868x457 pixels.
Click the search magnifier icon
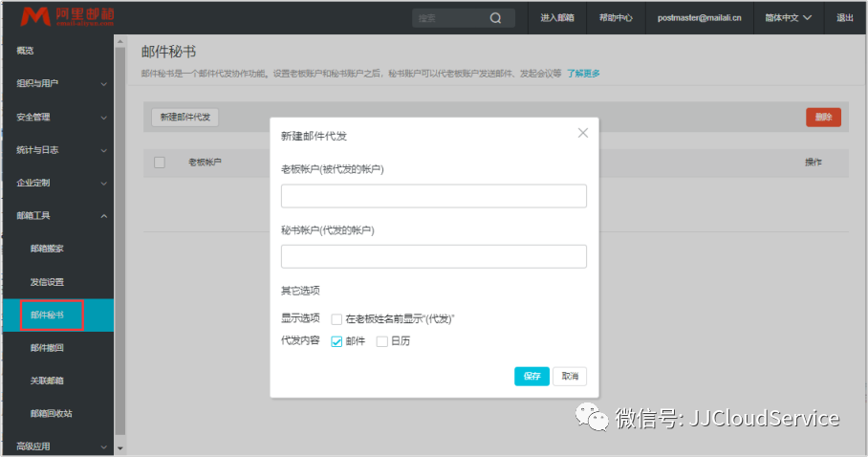click(495, 18)
